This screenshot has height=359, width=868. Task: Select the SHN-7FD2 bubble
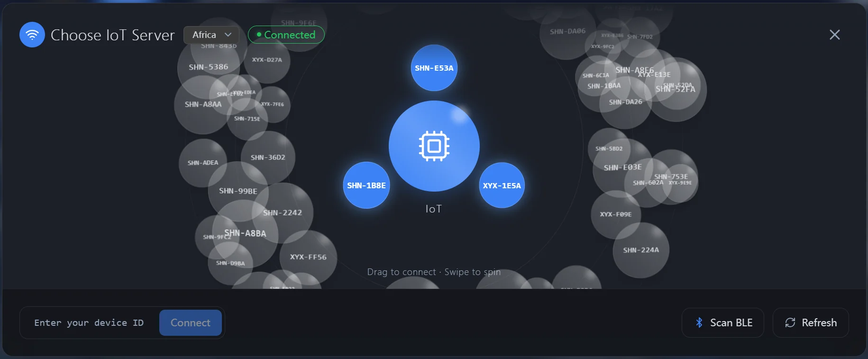click(x=640, y=37)
